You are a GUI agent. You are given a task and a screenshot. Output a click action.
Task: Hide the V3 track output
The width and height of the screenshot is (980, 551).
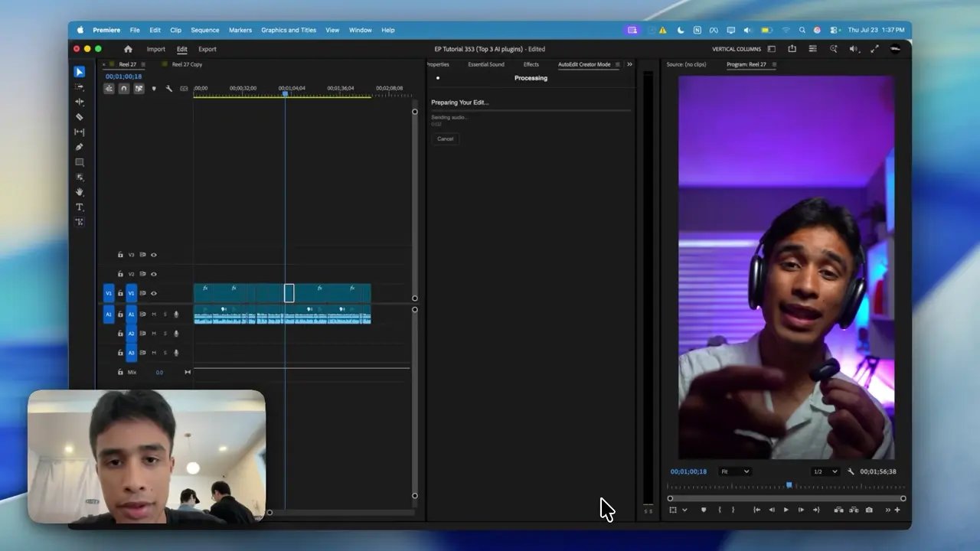pos(154,255)
